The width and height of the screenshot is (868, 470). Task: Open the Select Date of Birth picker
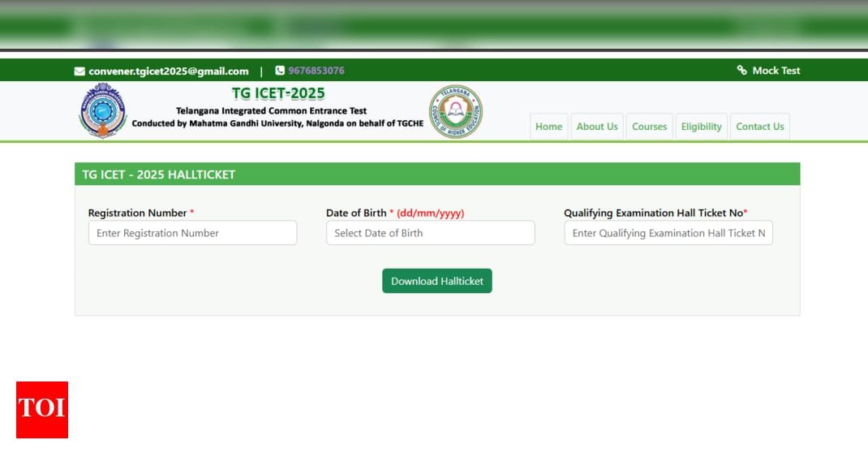click(431, 233)
